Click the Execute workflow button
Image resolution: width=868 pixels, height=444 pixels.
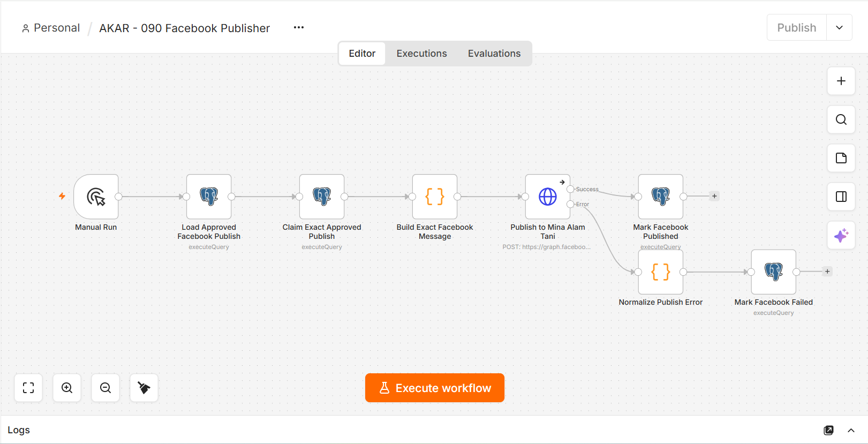[435, 388]
